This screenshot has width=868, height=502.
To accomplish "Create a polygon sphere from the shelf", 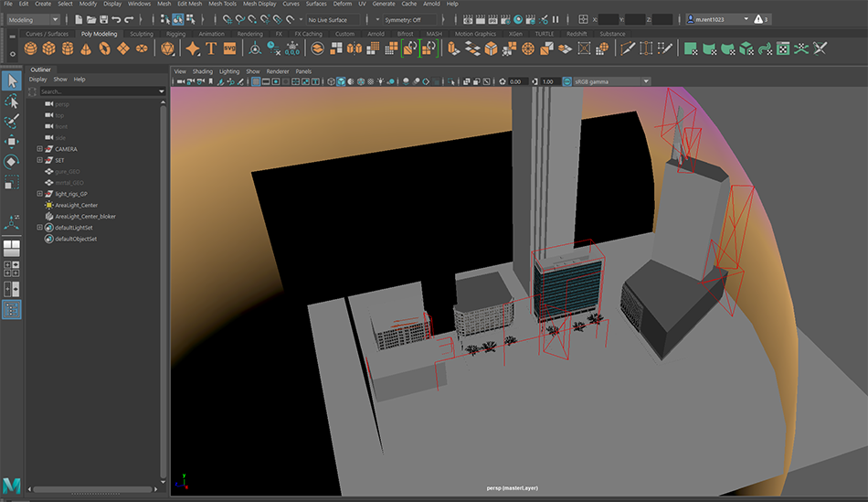I will click(x=30, y=48).
